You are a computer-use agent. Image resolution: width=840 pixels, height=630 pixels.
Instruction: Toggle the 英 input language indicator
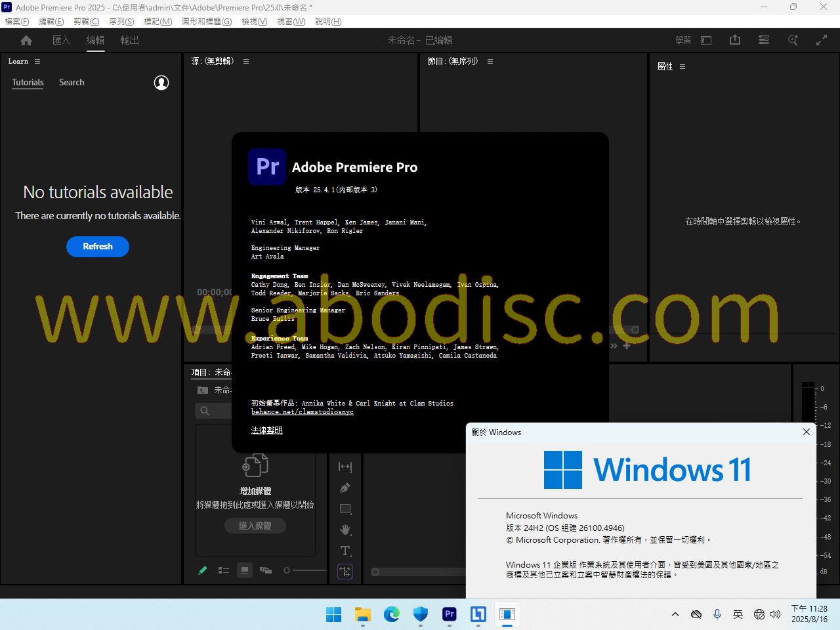point(738,614)
